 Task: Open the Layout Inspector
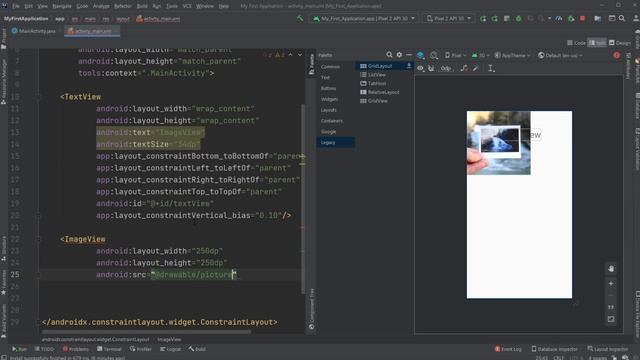pyautogui.click(x=607, y=349)
